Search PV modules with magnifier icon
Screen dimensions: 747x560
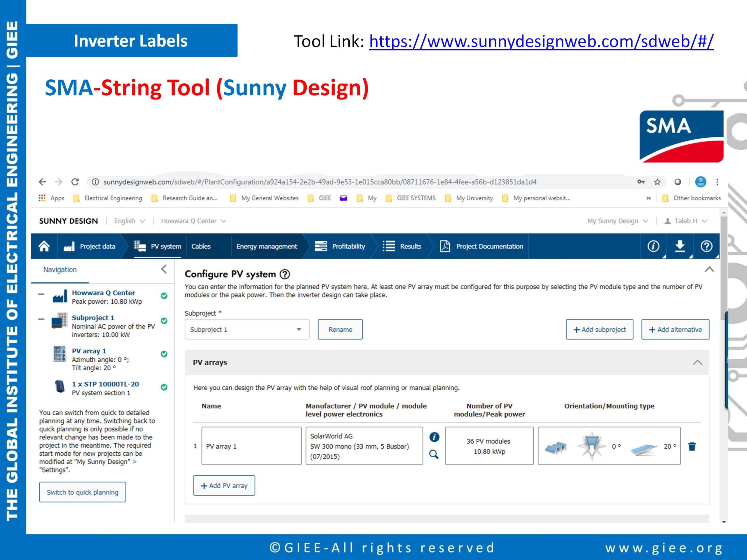(x=434, y=454)
